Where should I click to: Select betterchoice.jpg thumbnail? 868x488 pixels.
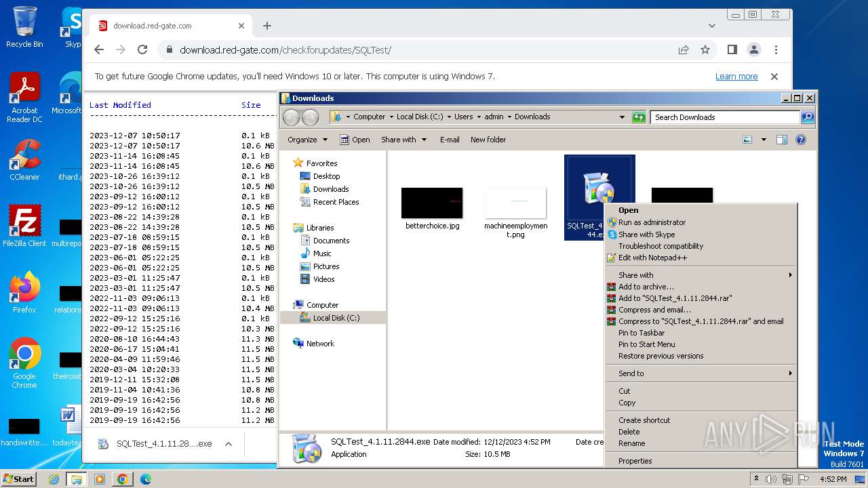coord(432,204)
